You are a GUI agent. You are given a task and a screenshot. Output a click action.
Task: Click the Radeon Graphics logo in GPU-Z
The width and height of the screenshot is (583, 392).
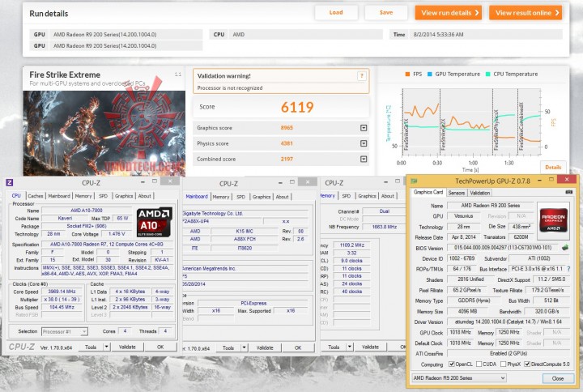tap(553, 221)
